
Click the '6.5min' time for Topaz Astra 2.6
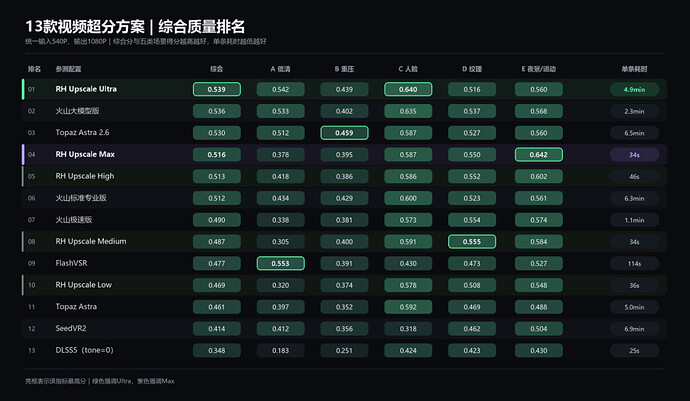click(634, 133)
